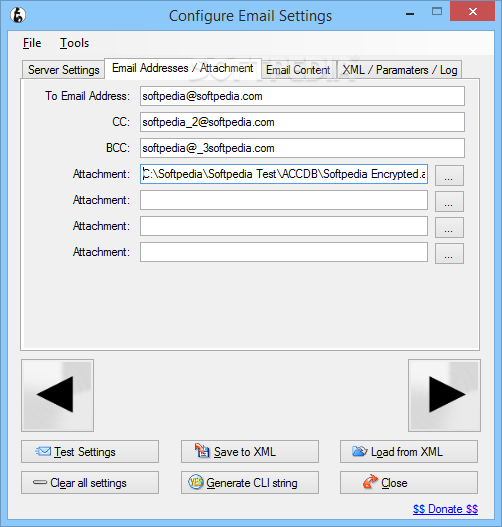The image size is (502, 527).
Task: Click the next page right arrow button
Action: point(444,395)
